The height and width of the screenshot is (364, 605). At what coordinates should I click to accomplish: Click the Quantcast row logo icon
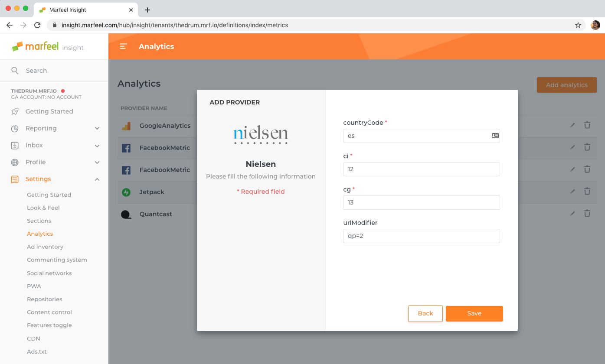[126, 214]
